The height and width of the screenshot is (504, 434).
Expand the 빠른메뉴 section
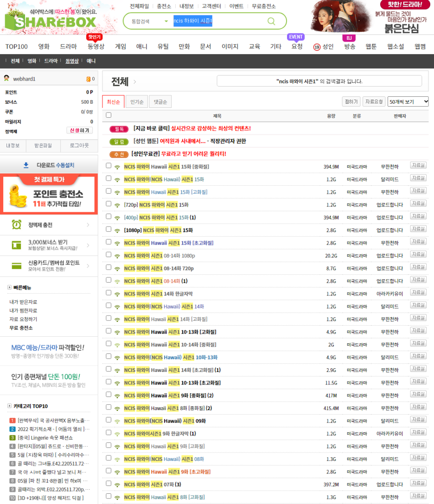9,287
